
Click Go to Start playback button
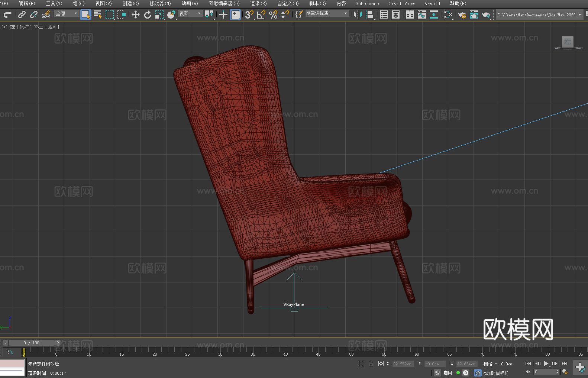coord(528,364)
